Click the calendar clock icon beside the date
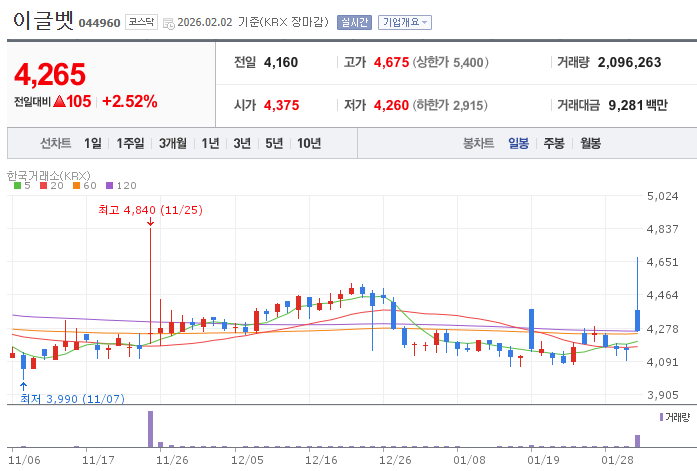 (169, 24)
